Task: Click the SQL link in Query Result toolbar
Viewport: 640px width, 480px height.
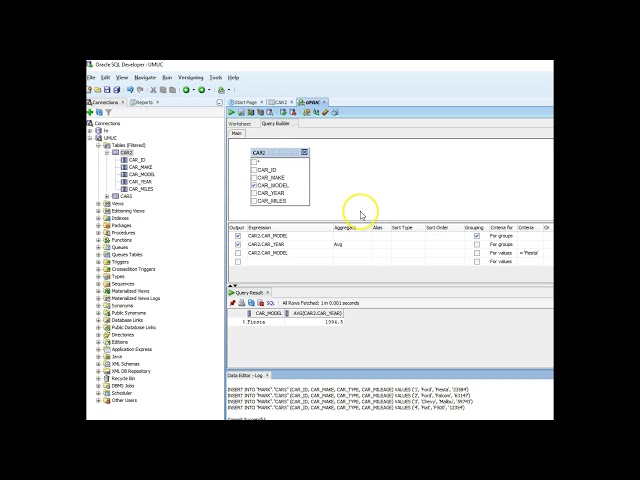Action: [x=271, y=303]
